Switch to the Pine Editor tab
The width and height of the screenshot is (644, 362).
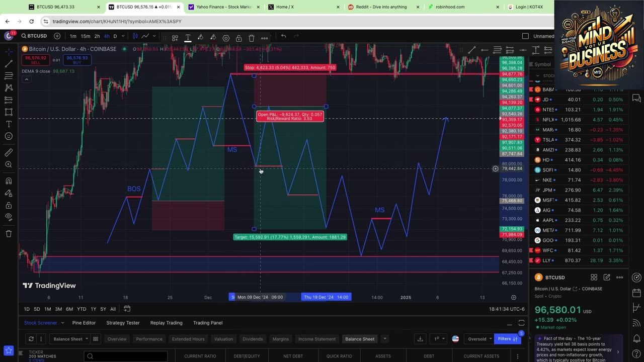[x=84, y=323]
